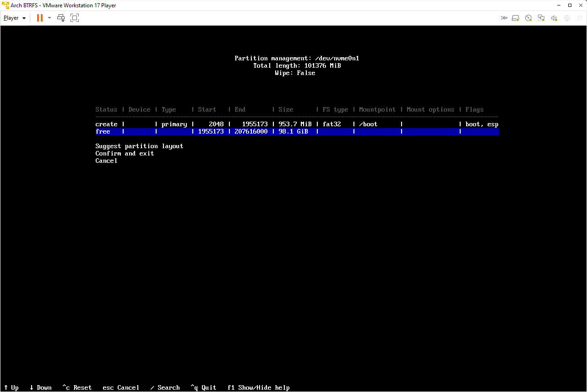The image size is (587, 392).
Task: Click the f1 Show/Hide help hint
Action: coord(259,387)
